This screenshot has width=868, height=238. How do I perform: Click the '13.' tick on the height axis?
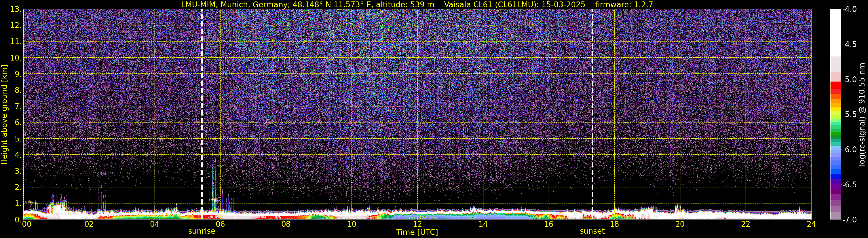coord(16,10)
